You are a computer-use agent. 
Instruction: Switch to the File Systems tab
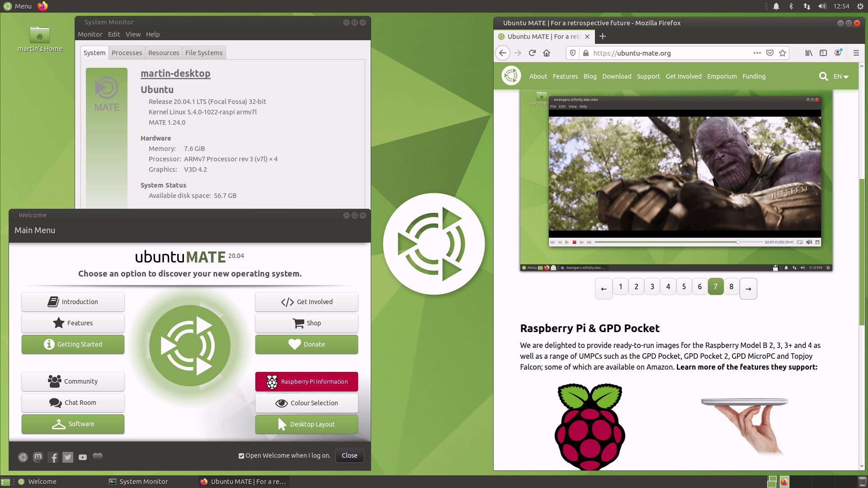coord(204,52)
